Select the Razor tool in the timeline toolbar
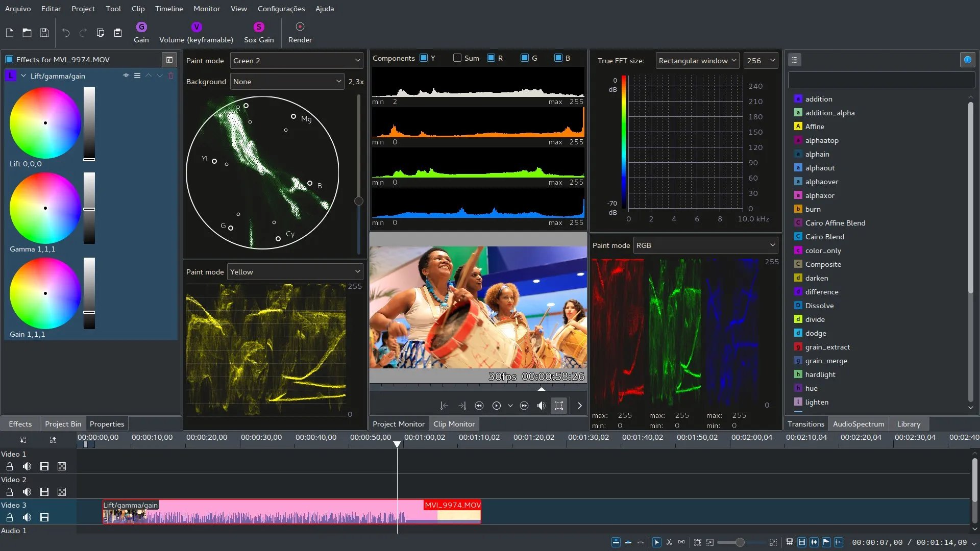 point(669,542)
